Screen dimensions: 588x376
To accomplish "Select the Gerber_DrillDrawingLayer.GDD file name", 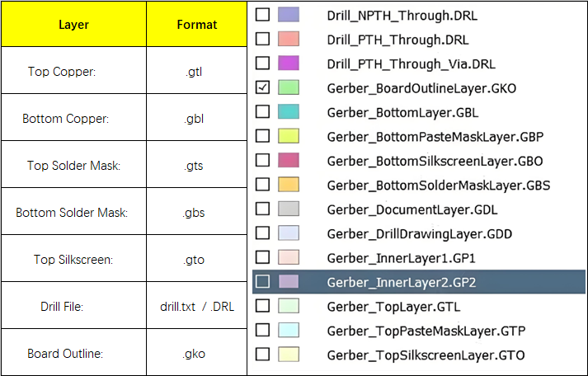I will click(419, 233).
